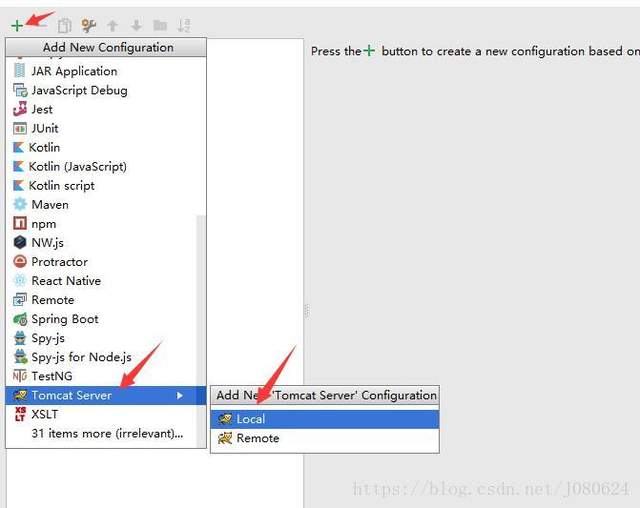Click the NW.js hexagon icon

(x=20, y=242)
